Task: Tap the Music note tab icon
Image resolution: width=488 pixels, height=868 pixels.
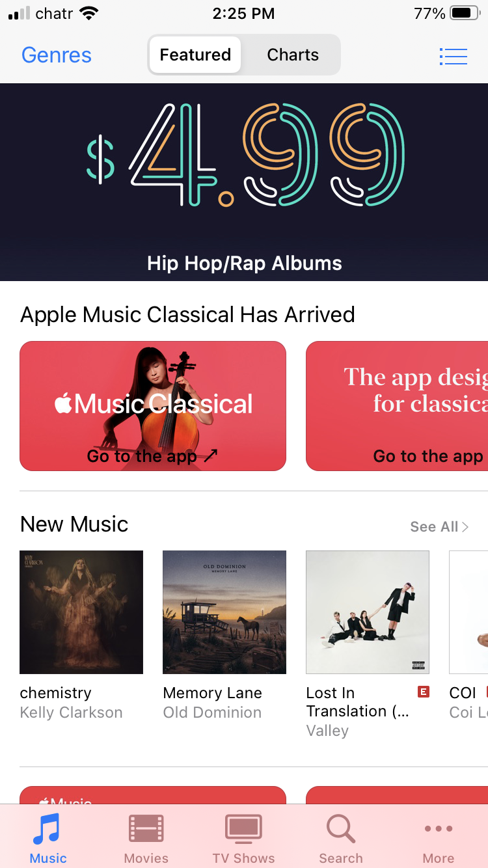Action: coord(47,829)
